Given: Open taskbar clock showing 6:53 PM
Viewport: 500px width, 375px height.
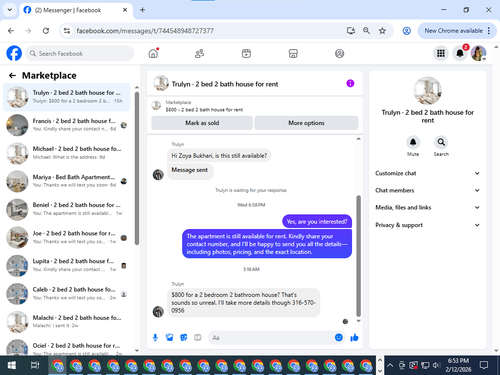Looking at the screenshot, I should 458,365.
